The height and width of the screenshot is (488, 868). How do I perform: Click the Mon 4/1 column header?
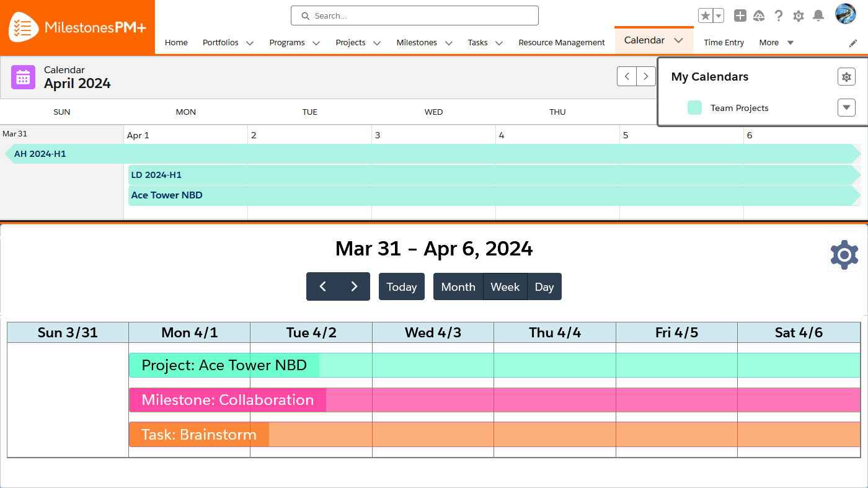pyautogui.click(x=189, y=332)
